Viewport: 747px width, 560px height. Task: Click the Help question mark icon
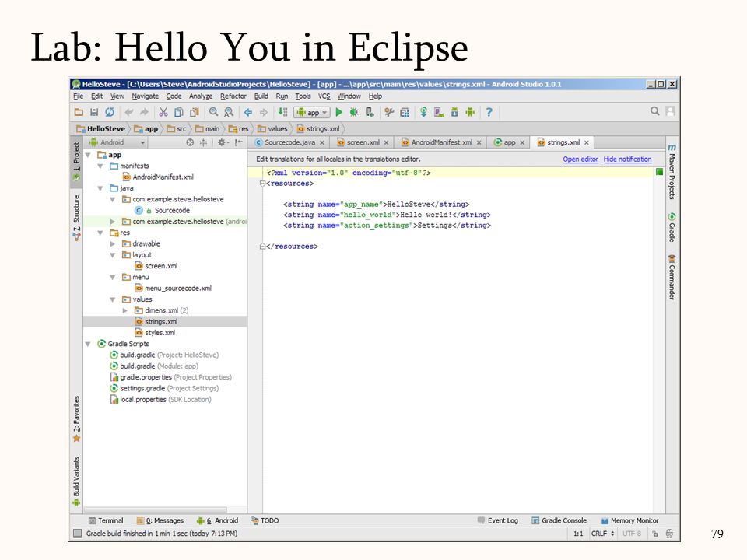coord(489,112)
